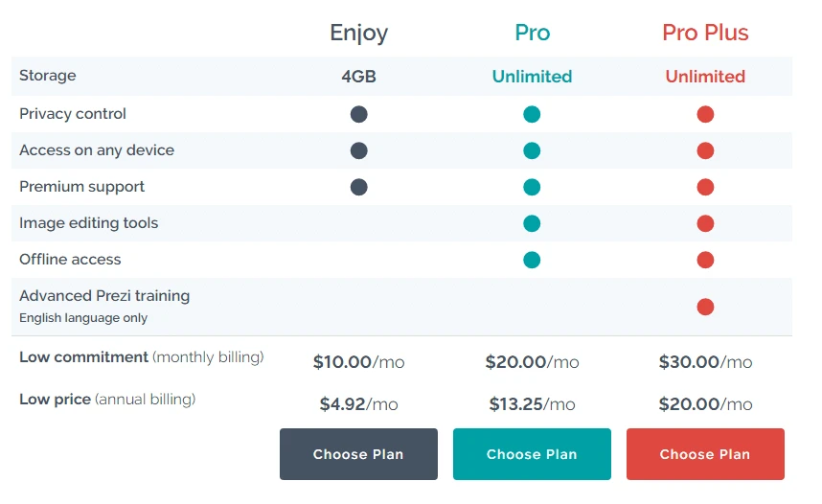Click the Advanced Prezi training red dot
The width and height of the screenshot is (822, 504).
[705, 307]
